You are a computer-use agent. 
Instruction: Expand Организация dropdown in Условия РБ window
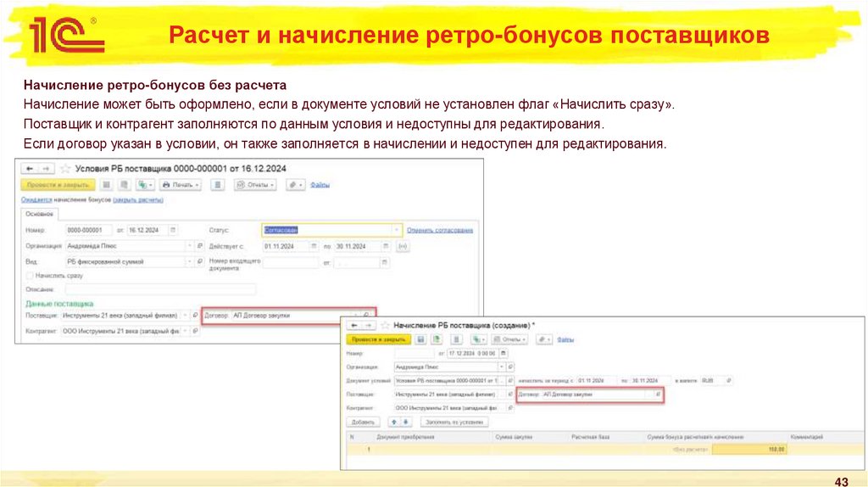[x=189, y=245]
